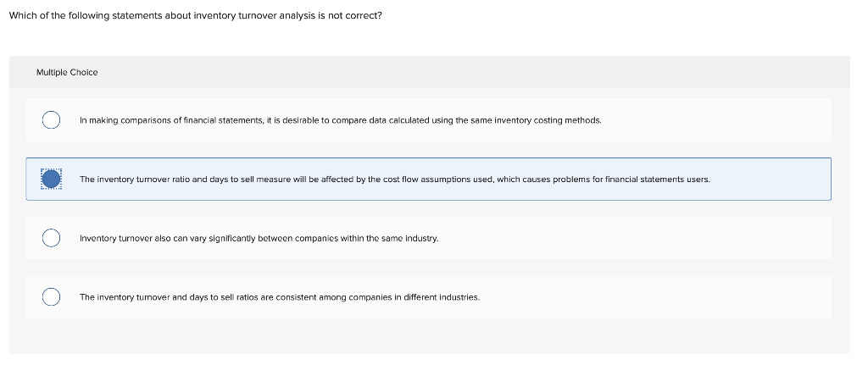Choose radio button for "within the same industry" option
The image size is (868, 387).
click(x=52, y=238)
